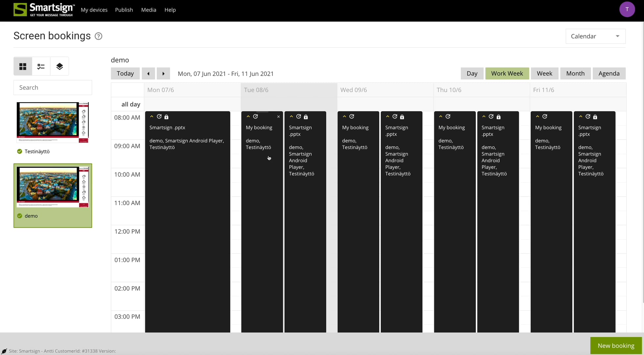Click lock icon on Wednesday Smartsign .pptx
The image size is (644, 355).
(x=402, y=117)
